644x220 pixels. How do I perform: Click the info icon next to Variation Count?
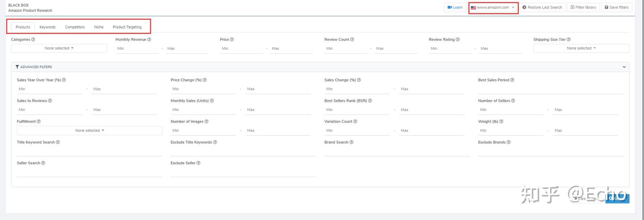(x=355, y=121)
